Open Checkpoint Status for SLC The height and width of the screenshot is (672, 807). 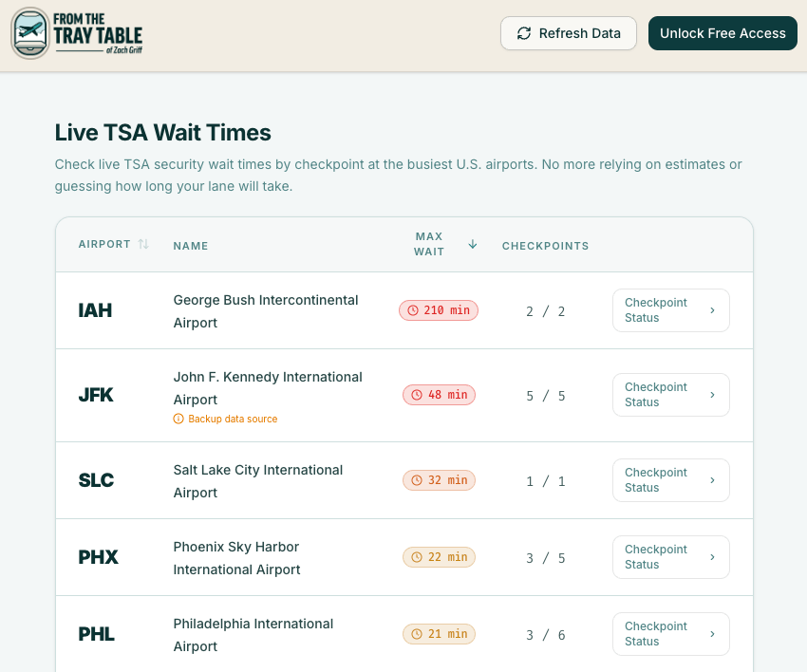click(x=670, y=480)
